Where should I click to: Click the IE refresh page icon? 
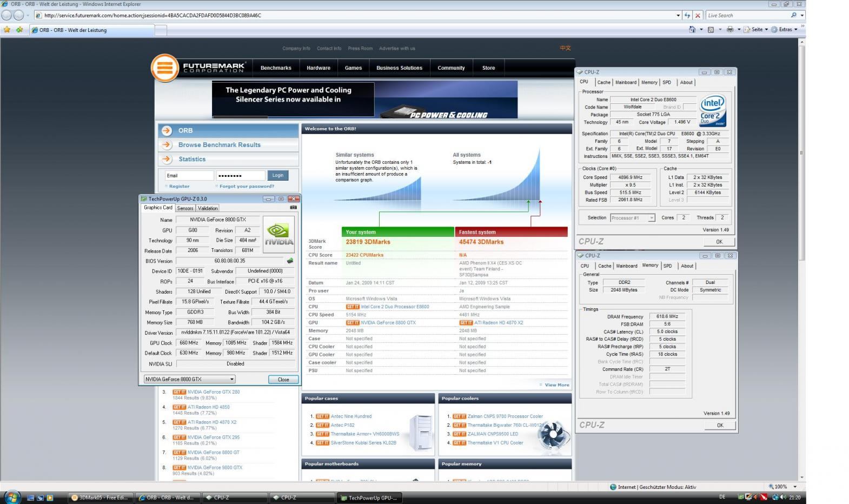point(687,15)
